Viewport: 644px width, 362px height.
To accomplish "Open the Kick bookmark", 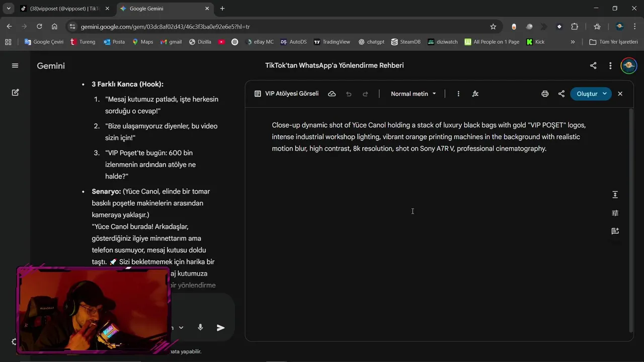I will tap(535, 42).
